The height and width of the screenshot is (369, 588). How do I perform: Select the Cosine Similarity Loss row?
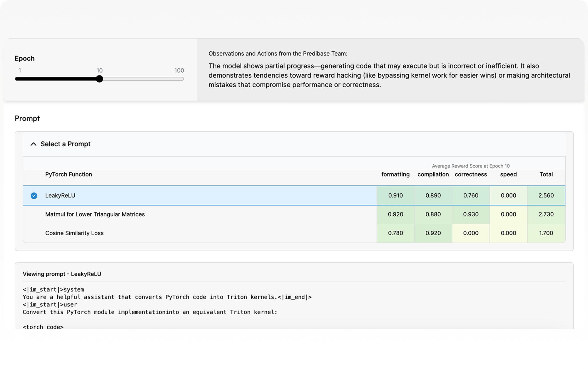pyautogui.click(x=294, y=233)
